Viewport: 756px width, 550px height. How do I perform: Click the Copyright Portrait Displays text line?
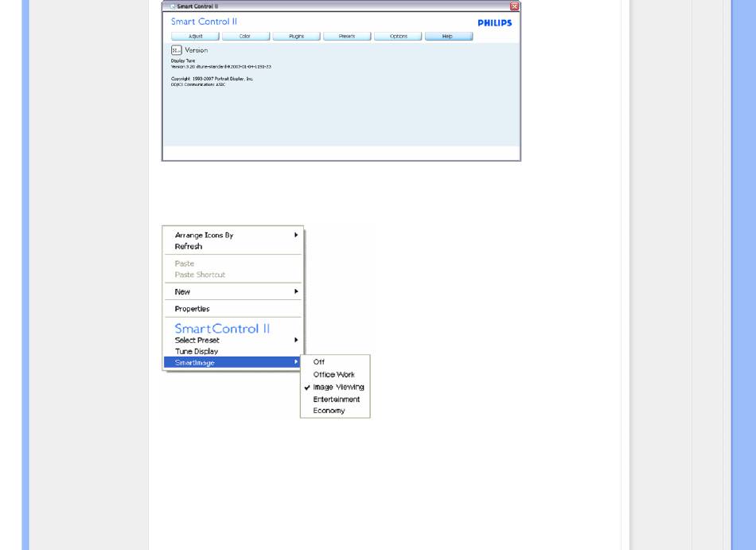point(212,79)
